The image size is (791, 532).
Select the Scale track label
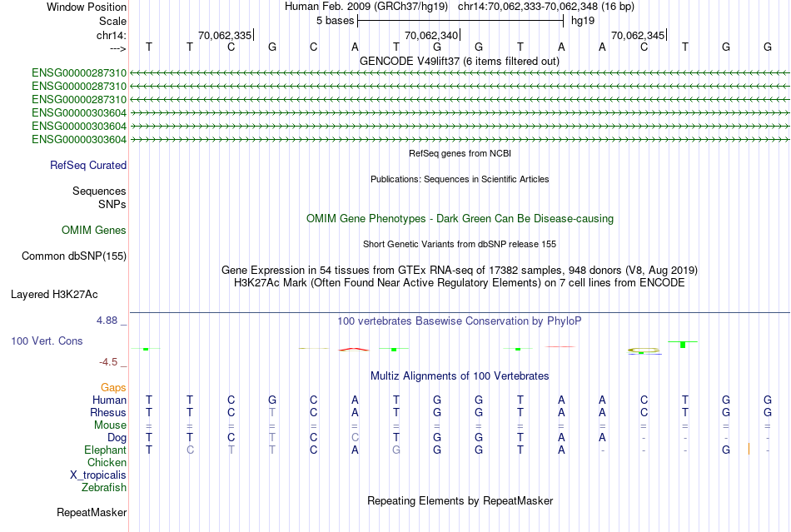click(x=112, y=21)
